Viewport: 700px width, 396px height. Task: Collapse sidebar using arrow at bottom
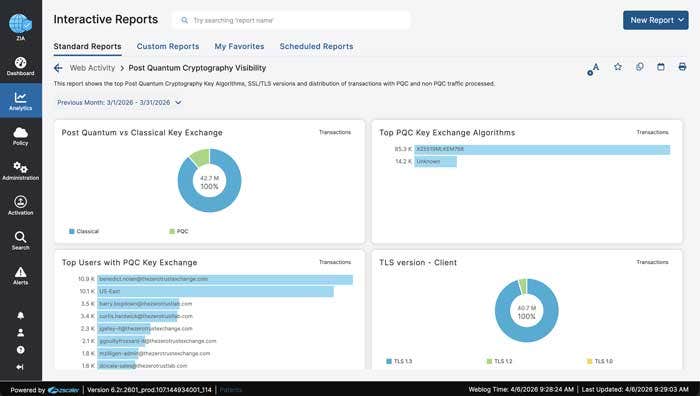coord(20,367)
